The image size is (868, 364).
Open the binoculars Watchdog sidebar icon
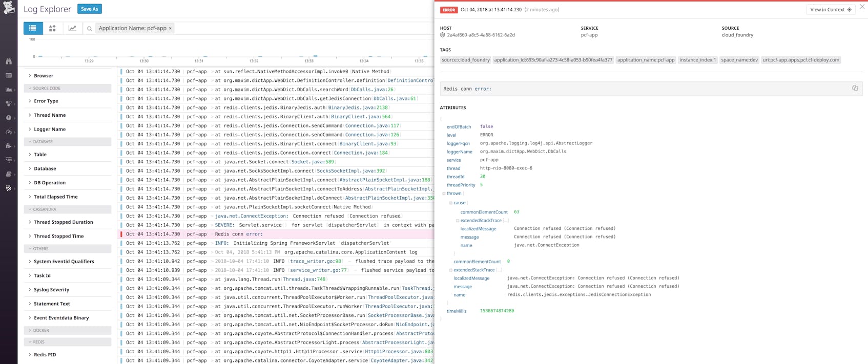9,61
